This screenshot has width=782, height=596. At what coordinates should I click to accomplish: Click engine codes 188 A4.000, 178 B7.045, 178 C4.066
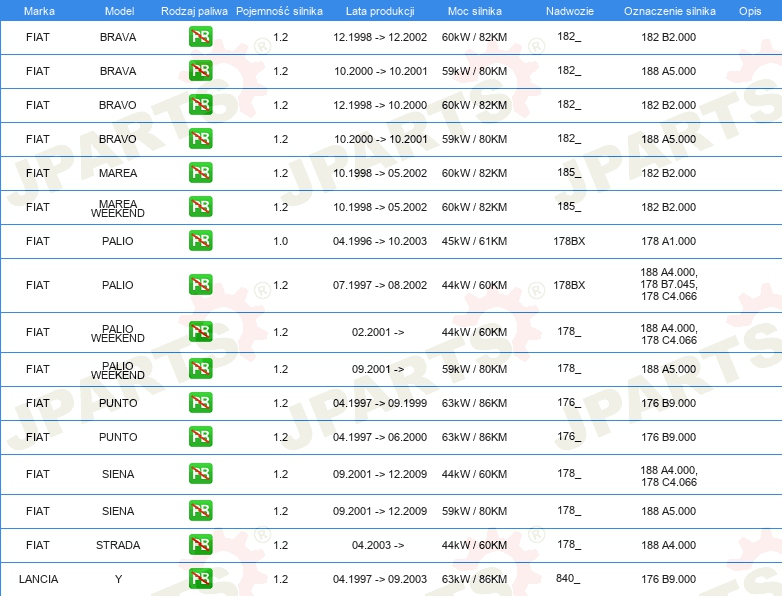click(x=669, y=284)
